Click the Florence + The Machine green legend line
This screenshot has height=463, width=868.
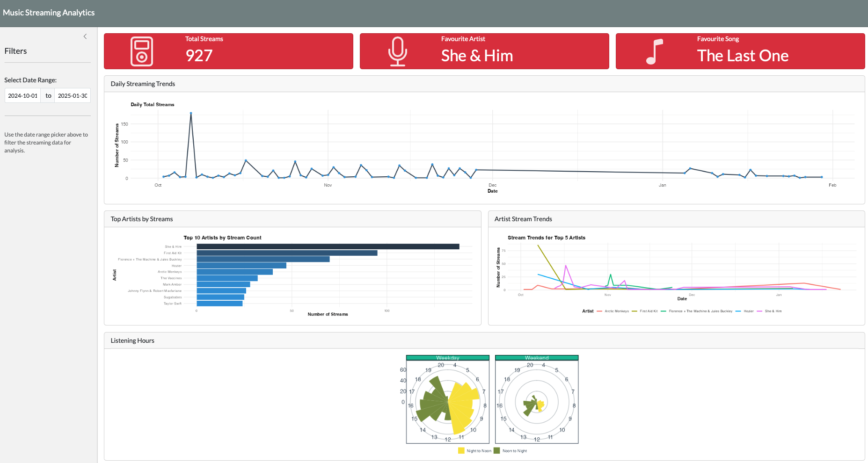click(x=664, y=311)
